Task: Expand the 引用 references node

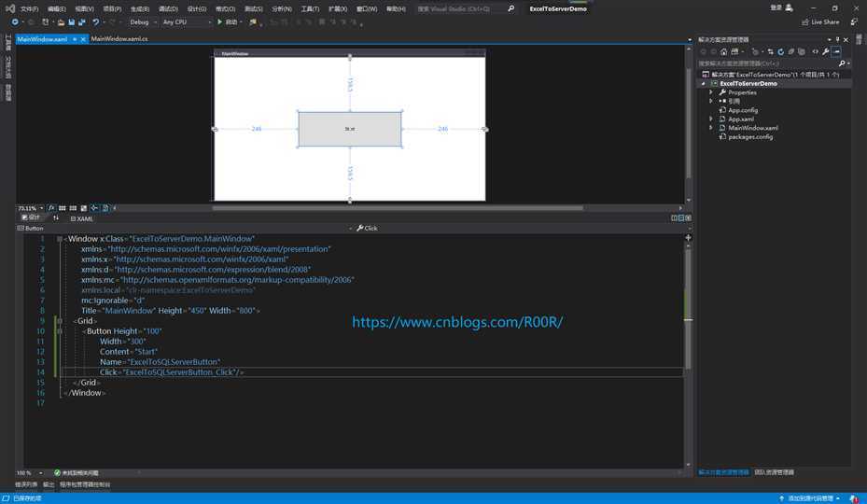Action: 711,101
